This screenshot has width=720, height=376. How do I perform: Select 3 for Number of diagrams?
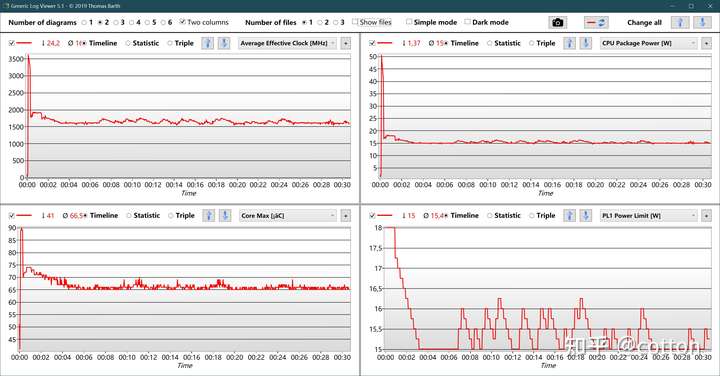point(119,22)
